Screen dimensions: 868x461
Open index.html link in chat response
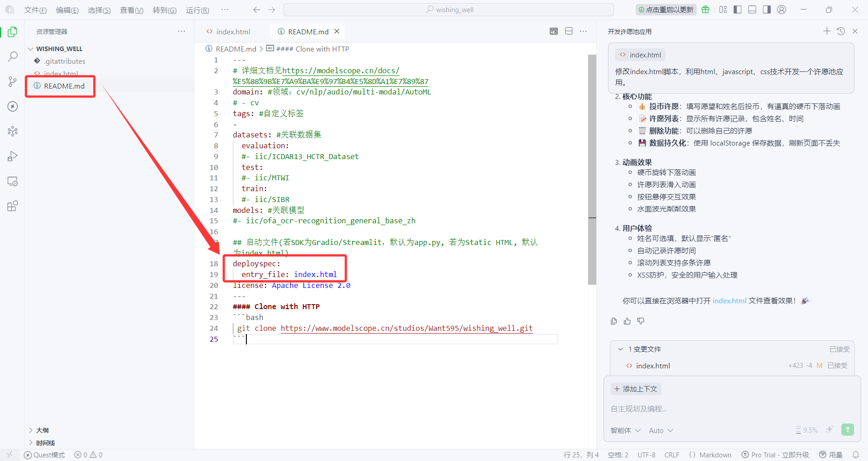coord(729,301)
